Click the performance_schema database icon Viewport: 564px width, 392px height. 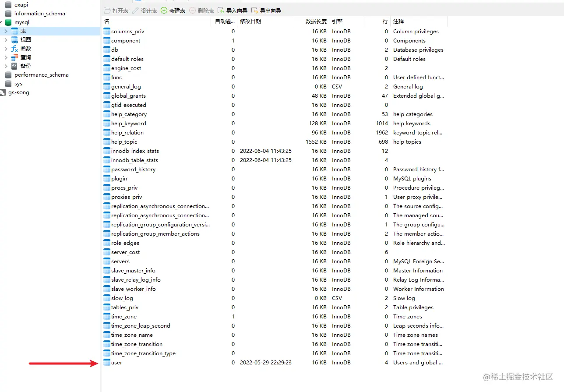8,74
